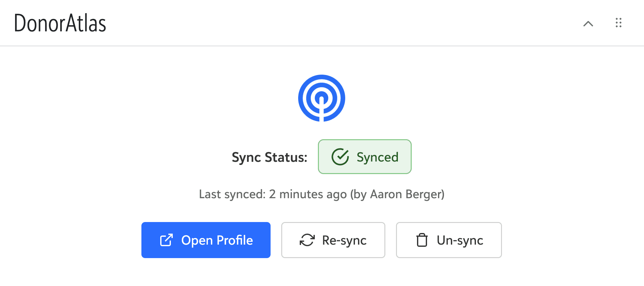Viewport: 644px width, 286px height.
Task: Toggle sync on by clicking Re-sync
Action: 333,240
